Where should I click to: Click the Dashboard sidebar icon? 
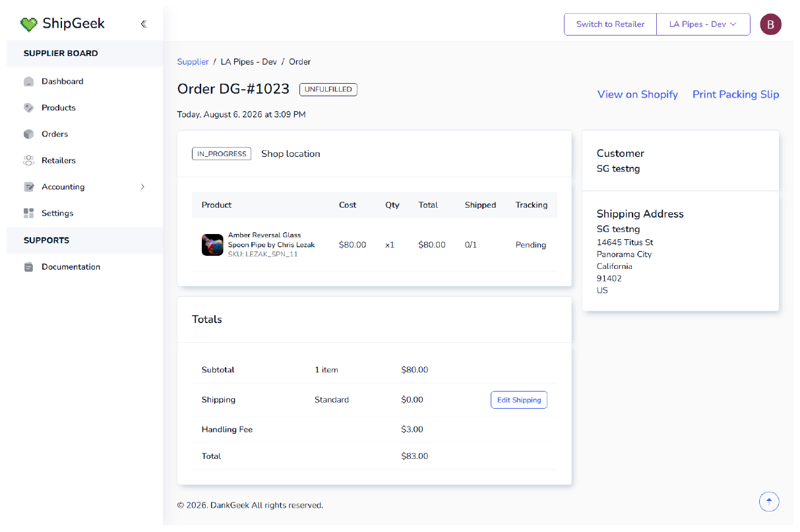(x=28, y=82)
